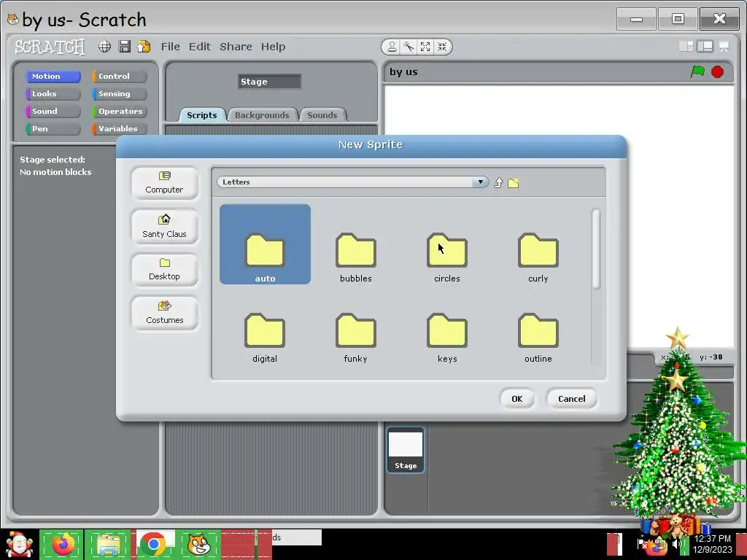Confirm with the OK button
This screenshot has height=560, width=747.
[x=517, y=399]
